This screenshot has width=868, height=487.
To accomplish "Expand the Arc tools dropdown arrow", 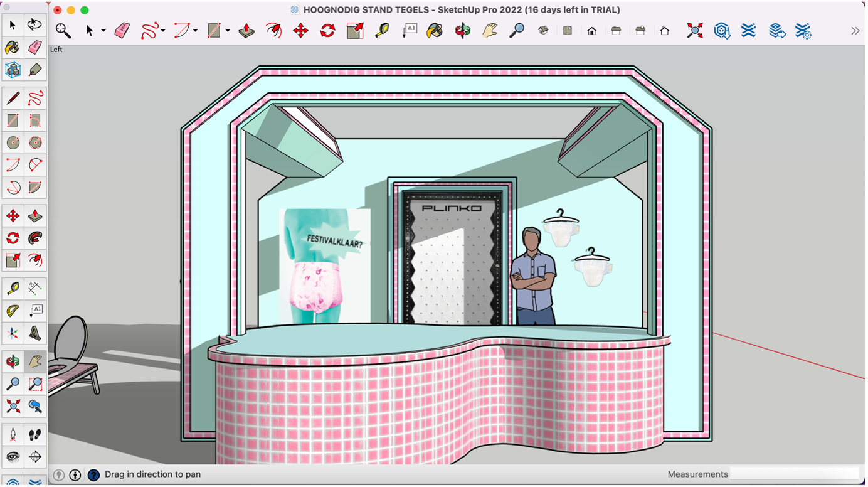I will pos(195,31).
